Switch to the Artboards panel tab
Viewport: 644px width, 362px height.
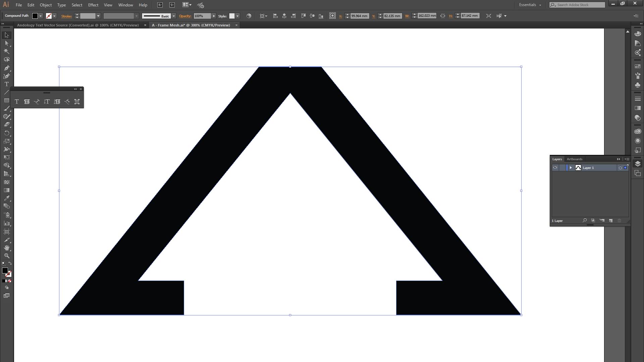pos(574,159)
